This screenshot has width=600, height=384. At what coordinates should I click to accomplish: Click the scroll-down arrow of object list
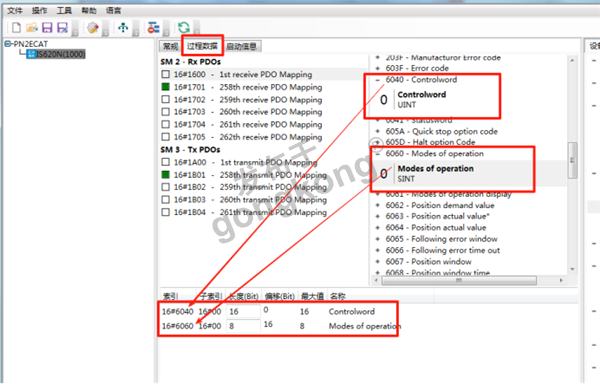(x=572, y=269)
